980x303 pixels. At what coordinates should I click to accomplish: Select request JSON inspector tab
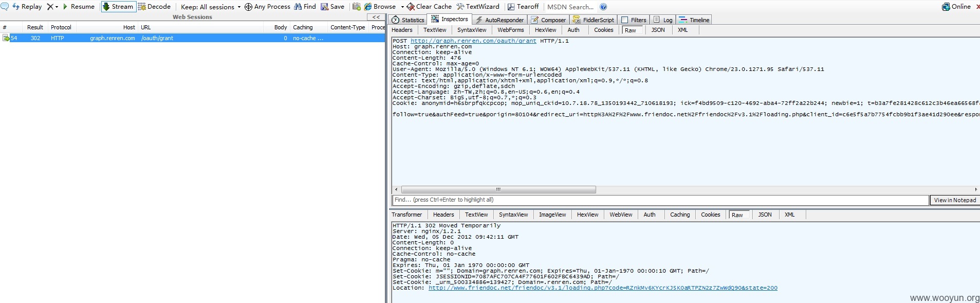(658, 30)
